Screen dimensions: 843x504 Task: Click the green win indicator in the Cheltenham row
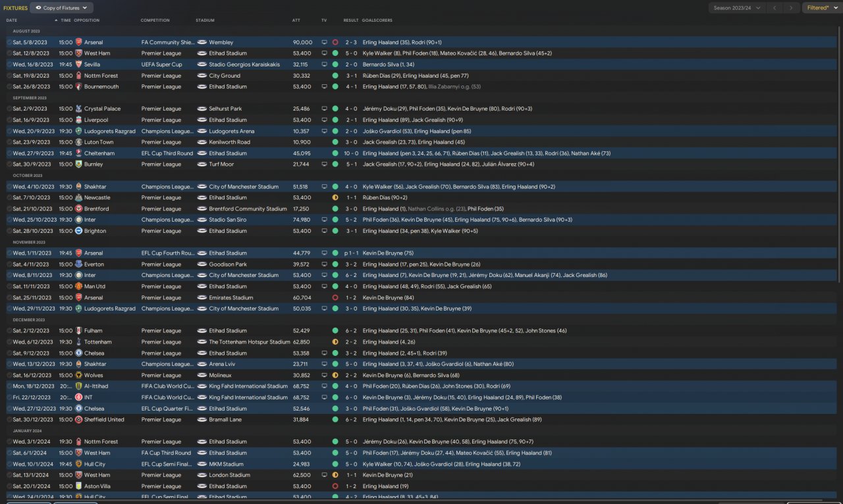(x=335, y=153)
